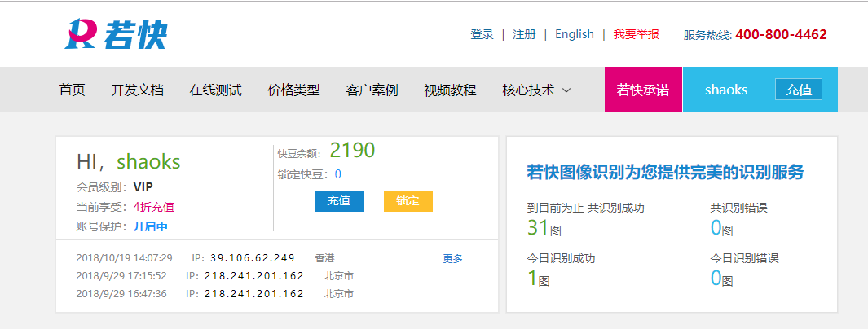This screenshot has height=329, width=868.
Task: Open 在线测试 menu item
Action: coord(215,90)
